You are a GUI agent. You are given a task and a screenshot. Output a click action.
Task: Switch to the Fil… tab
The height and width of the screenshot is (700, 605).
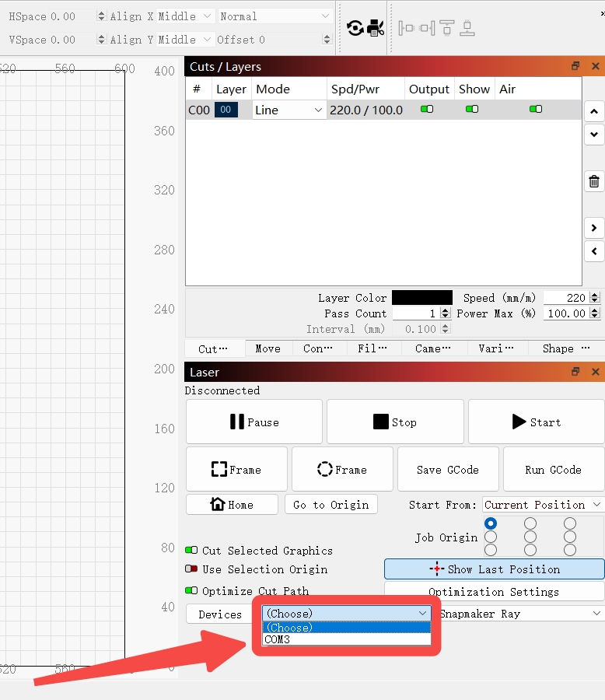click(x=372, y=348)
